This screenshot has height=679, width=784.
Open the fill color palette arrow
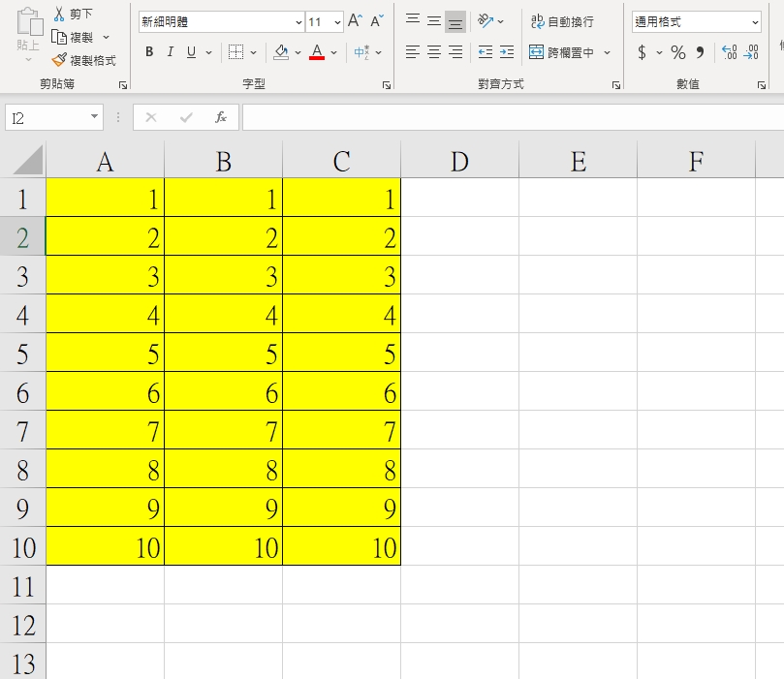pyautogui.click(x=298, y=52)
